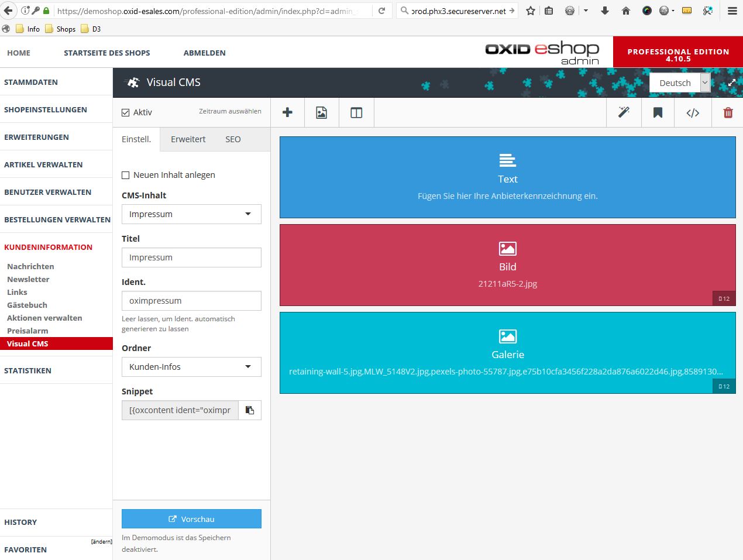Screen dimensions: 743x560
Task: Open the SEO tab
Action: pos(233,139)
